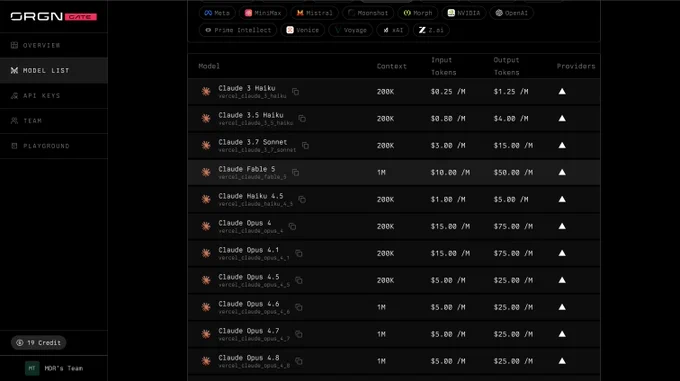This screenshot has width=680, height=381.
Task: Go to API Keys section
Action: (x=54, y=95)
